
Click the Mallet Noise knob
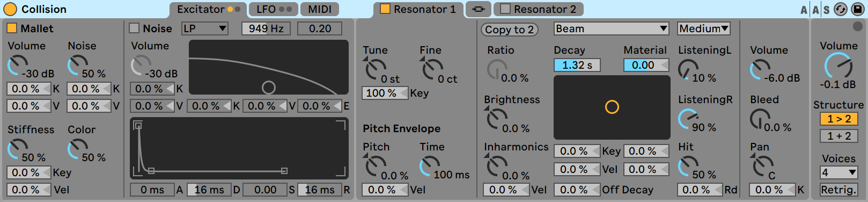(77, 66)
